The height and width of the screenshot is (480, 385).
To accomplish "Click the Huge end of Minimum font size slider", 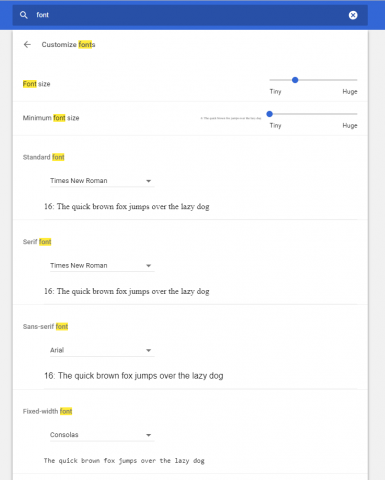I will 350,126.
